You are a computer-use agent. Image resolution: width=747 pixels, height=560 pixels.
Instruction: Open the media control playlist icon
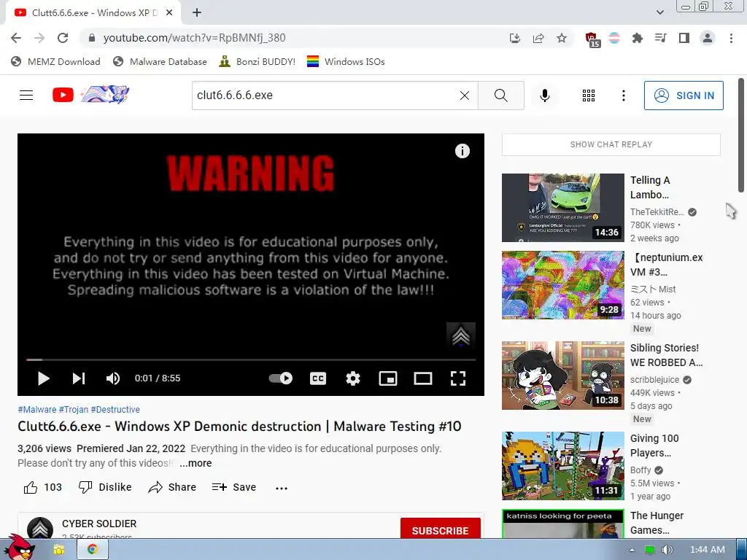coord(660,38)
